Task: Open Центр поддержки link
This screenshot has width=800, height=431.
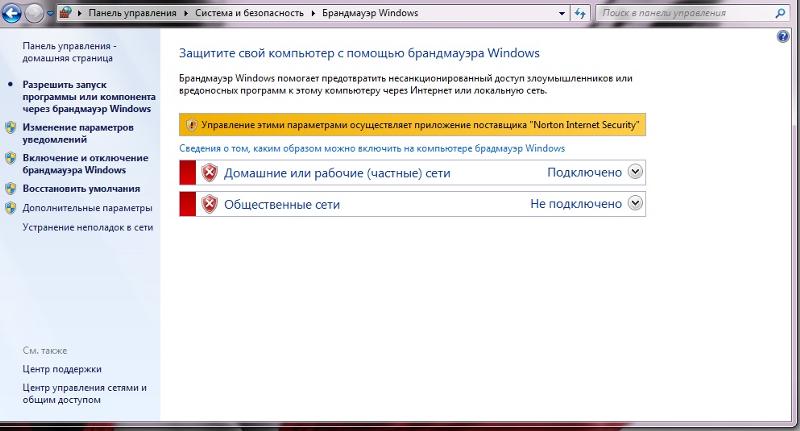Action: (62, 369)
